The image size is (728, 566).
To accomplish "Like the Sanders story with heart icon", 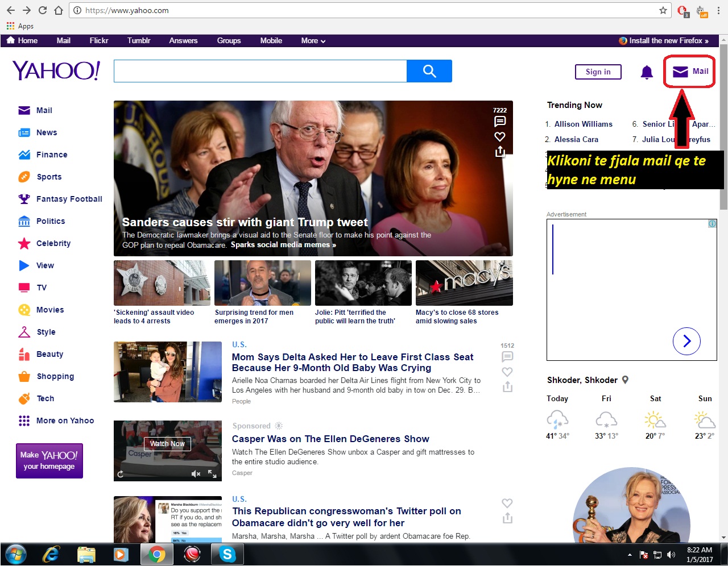I will pos(500,136).
